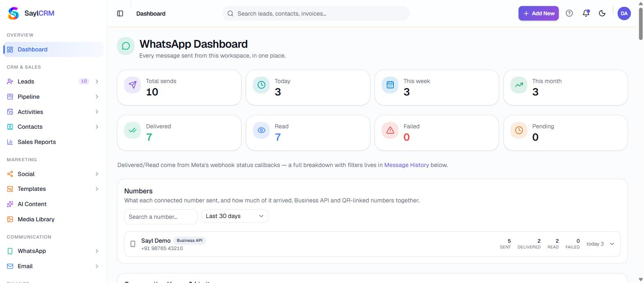Click the Pipeline board icon
This screenshot has height=283, width=644.
10,97
